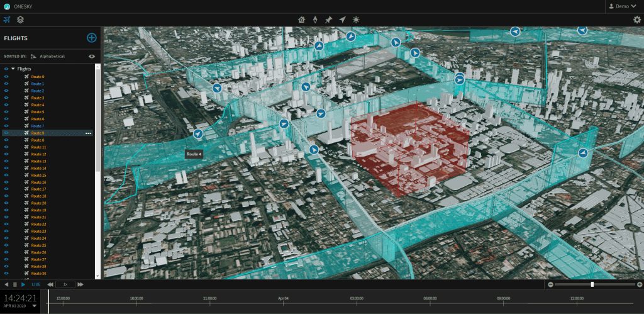Collapse the Flights tree group
The height and width of the screenshot is (314, 644).
(13, 69)
